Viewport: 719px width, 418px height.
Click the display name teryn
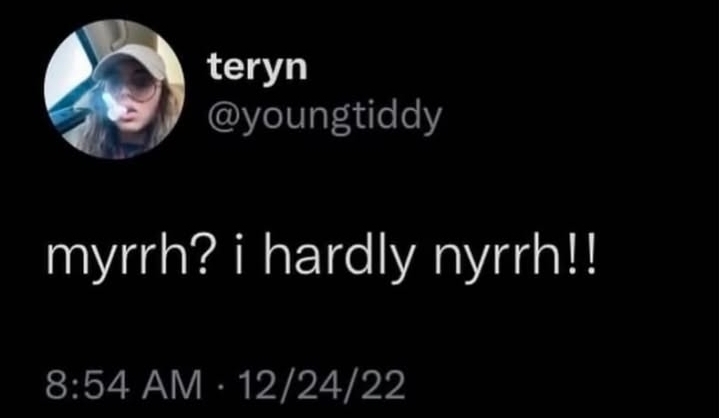[257, 68]
